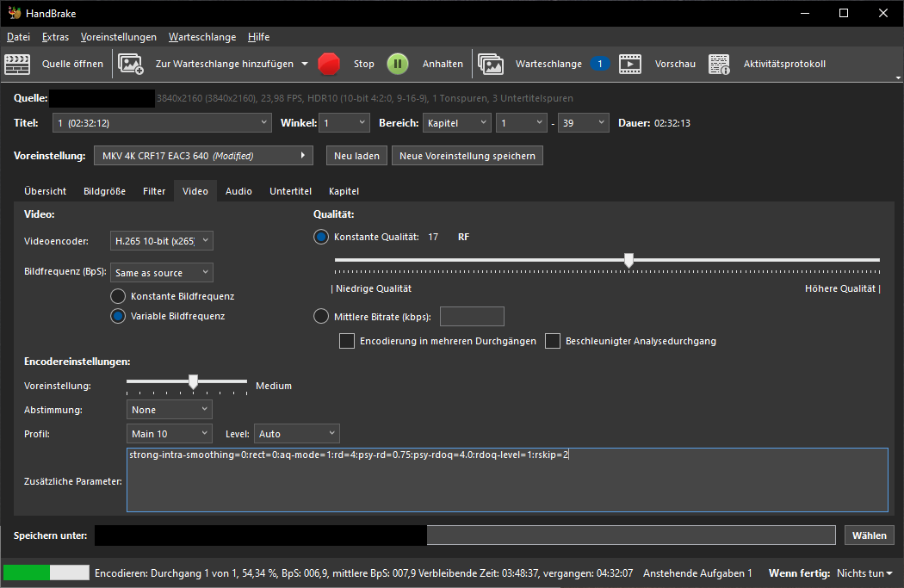Open the Abstimmung None dropdown
The image size is (904, 588).
click(170, 410)
